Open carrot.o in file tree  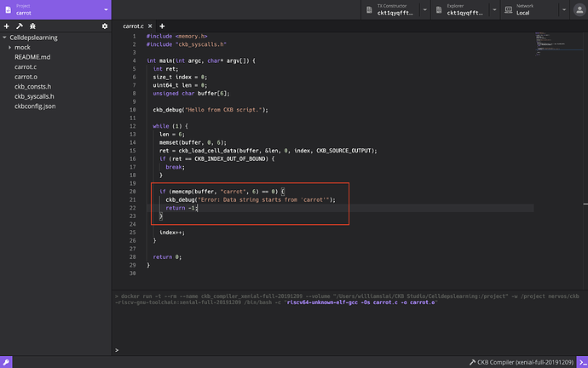(x=26, y=77)
